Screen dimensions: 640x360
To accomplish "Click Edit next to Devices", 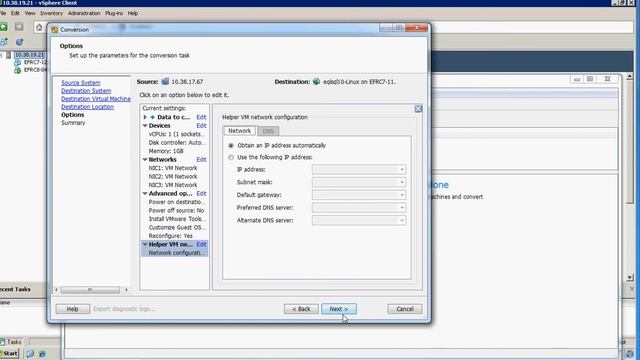I will [201, 126].
